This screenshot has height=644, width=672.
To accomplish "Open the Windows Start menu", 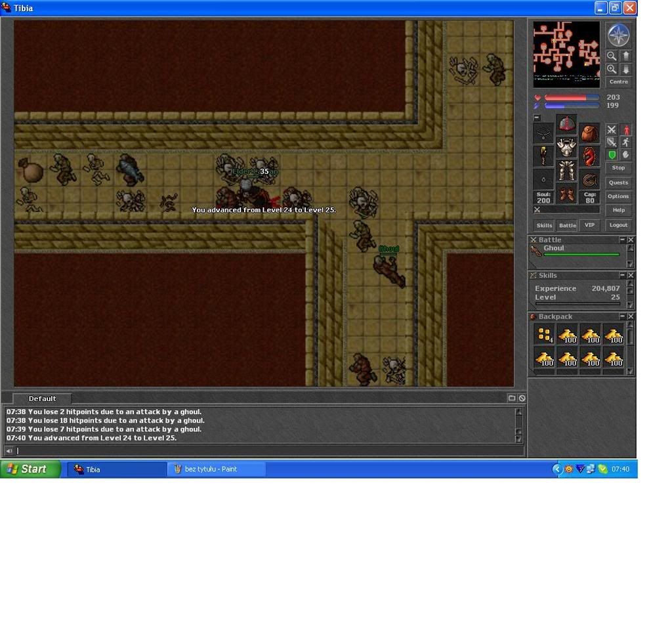I will (x=30, y=469).
